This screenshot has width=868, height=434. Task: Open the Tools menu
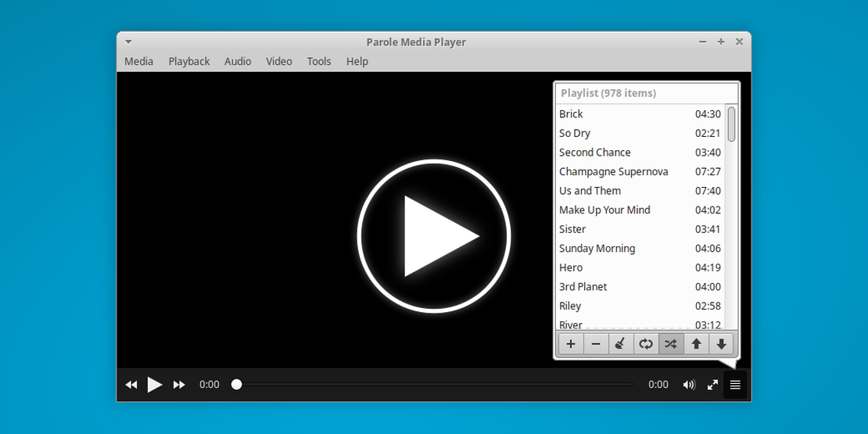[319, 62]
